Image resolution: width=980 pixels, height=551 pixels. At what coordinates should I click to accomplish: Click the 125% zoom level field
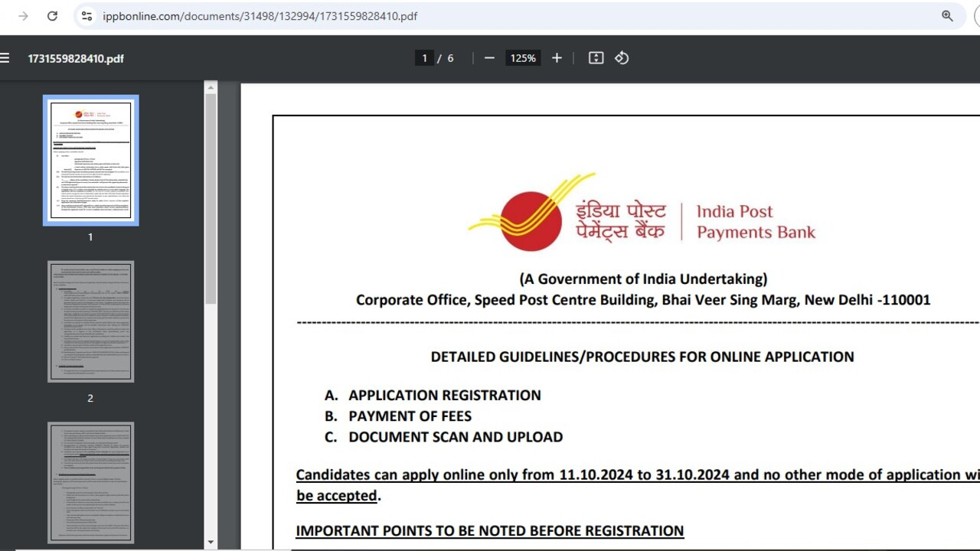523,58
